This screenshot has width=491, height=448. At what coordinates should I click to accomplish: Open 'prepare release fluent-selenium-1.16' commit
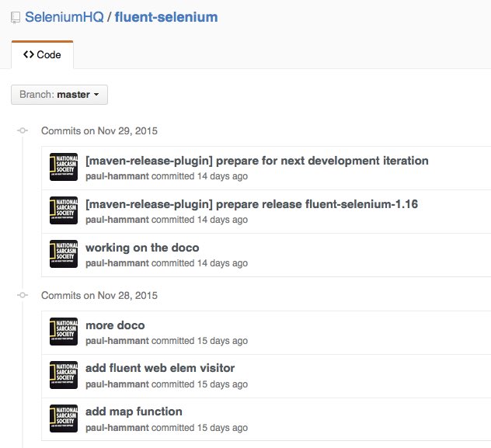tap(252, 204)
